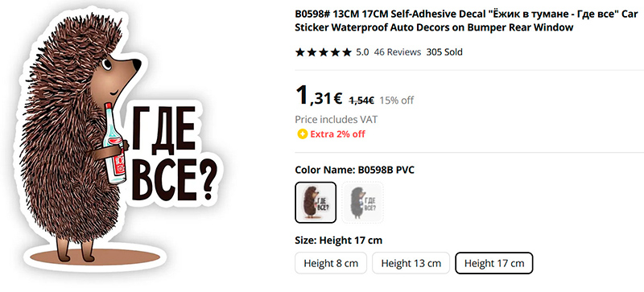Choose the Height 17 cm size option
This screenshot has width=644, height=292.
(494, 263)
